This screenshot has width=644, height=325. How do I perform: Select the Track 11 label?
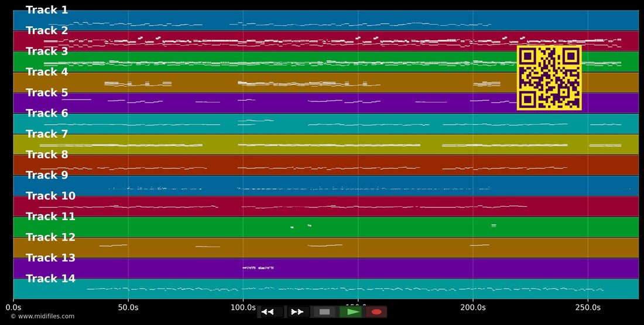pos(50,217)
